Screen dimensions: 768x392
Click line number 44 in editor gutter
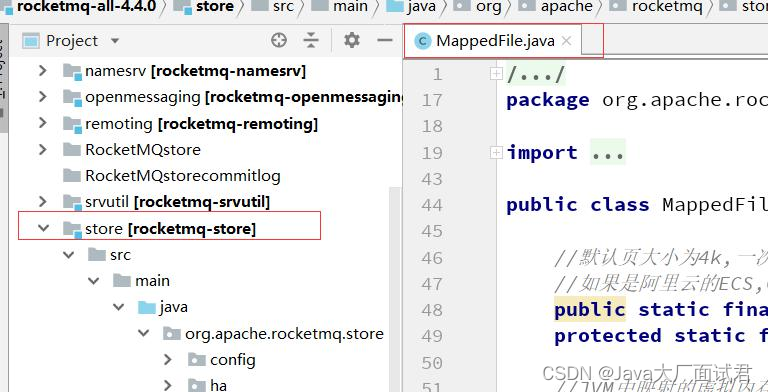[432, 205]
